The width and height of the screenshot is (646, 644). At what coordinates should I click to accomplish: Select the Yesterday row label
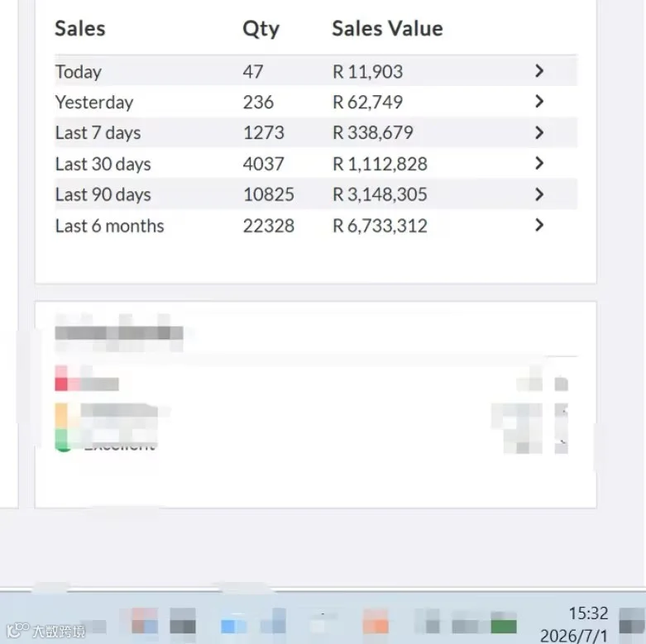point(94,103)
